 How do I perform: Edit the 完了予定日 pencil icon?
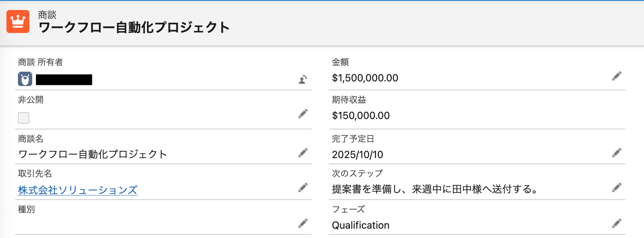click(616, 153)
